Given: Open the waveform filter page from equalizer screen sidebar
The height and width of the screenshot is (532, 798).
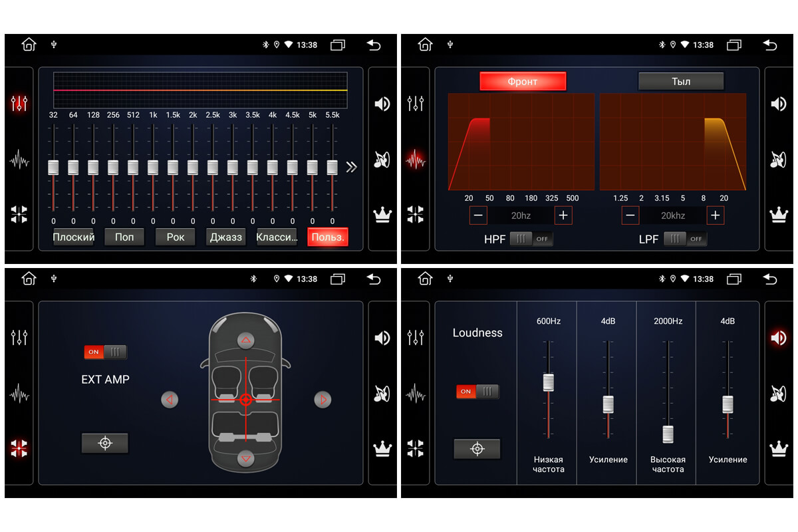Looking at the screenshot, I should click(19, 160).
